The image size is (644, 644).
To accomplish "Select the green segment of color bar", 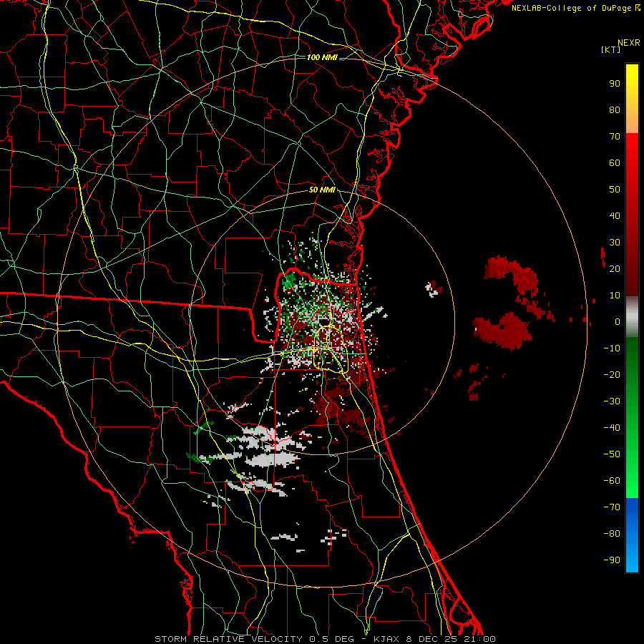I will click(632, 417).
